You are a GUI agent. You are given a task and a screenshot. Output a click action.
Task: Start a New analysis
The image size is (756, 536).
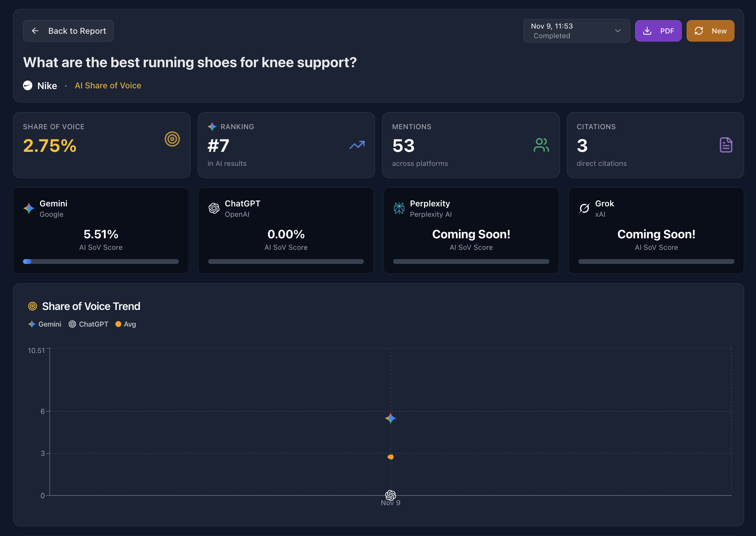pos(710,31)
